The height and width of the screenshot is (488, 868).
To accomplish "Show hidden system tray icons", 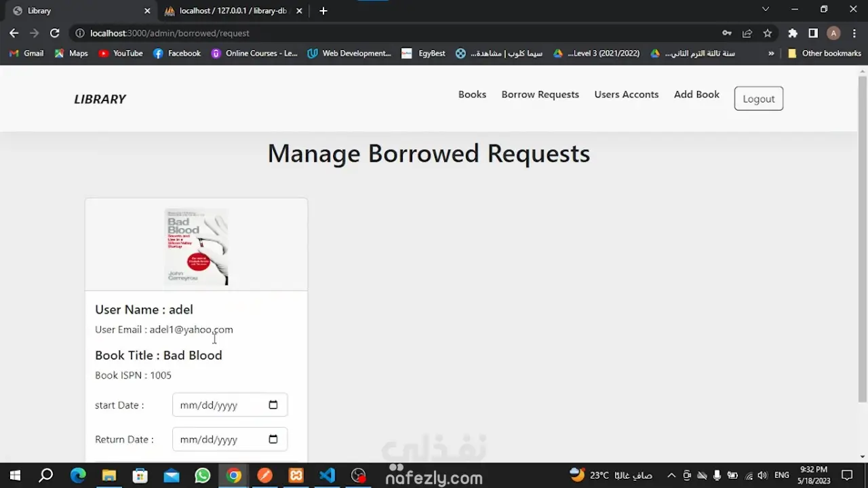I will pos(671,475).
